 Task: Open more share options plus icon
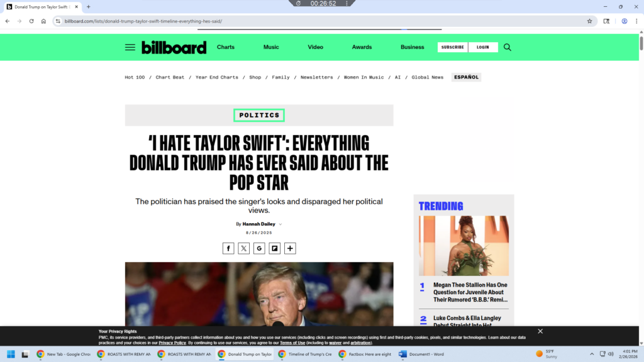(x=290, y=248)
